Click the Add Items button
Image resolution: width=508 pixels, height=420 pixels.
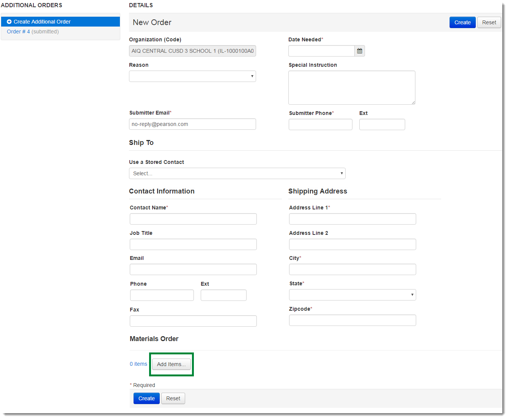(171, 364)
